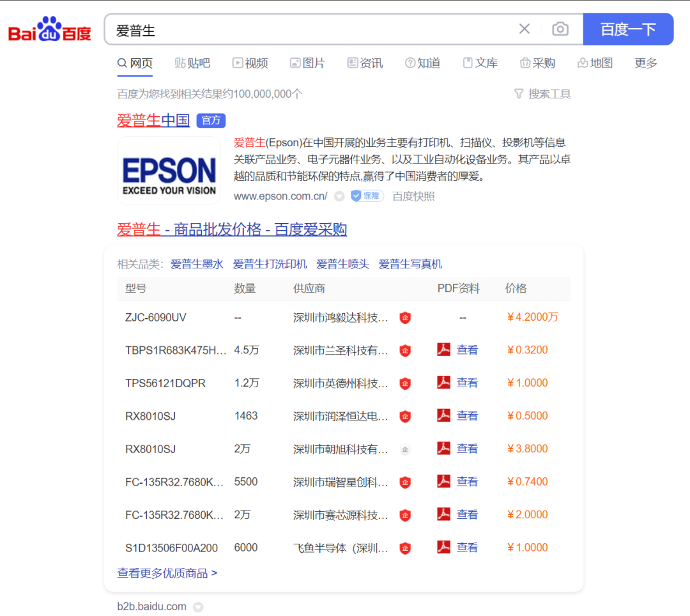
Task: Click the PDF icon for 深圳市瑞智星创科 row
Action: tap(443, 481)
